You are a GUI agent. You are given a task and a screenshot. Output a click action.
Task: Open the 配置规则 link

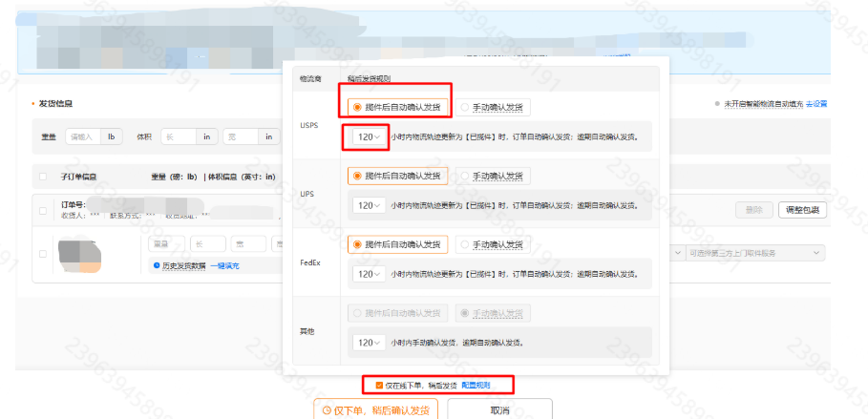pyautogui.click(x=476, y=385)
